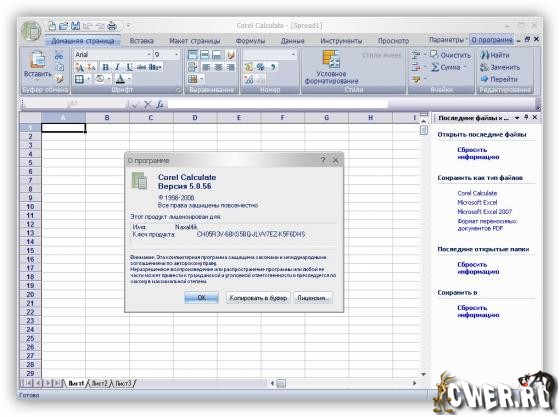Toggle Underline formatting button

tap(129, 67)
